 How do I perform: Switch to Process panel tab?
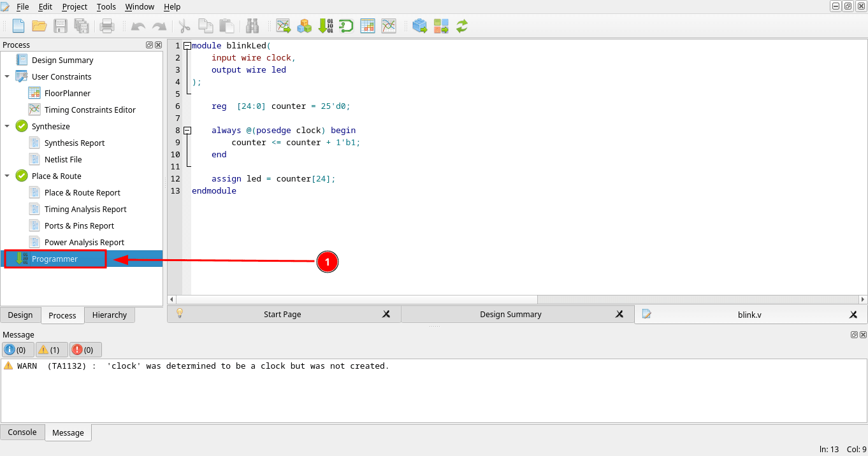tap(62, 315)
